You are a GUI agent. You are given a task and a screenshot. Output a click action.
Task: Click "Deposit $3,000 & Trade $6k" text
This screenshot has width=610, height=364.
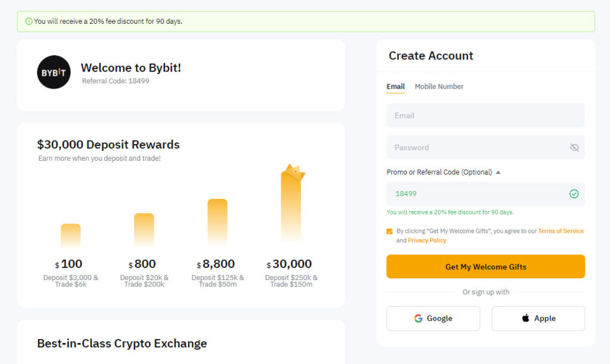[x=71, y=281]
